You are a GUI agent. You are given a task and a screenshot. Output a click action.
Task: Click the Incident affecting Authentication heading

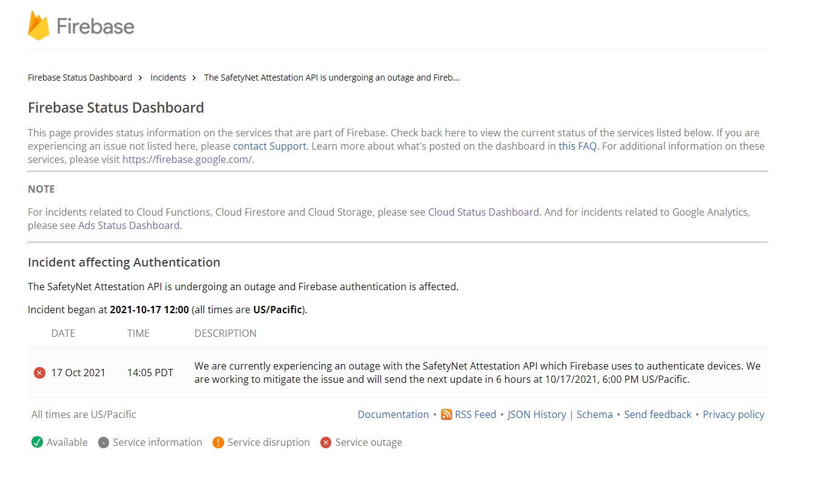tap(124, 262)
